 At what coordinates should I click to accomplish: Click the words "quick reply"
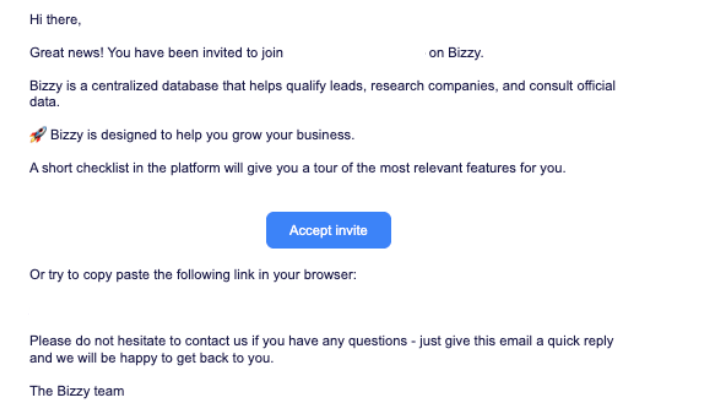click(x=580, y=341)
